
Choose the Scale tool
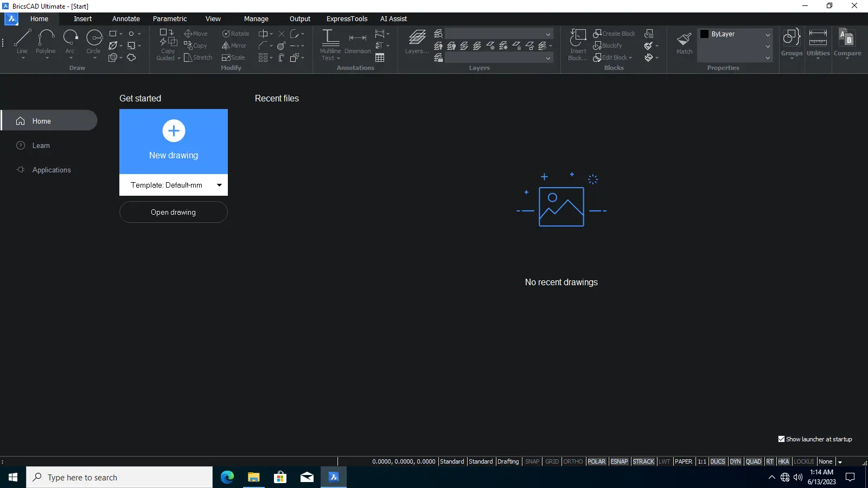[x=233, y=57]
